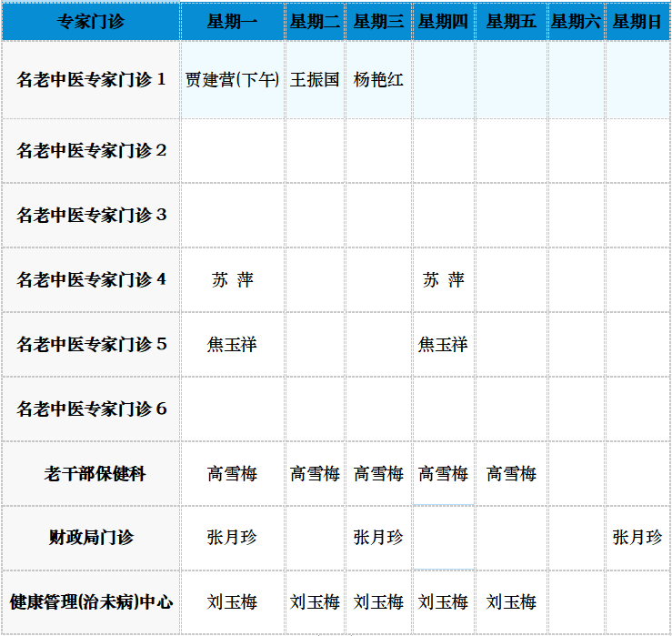The width and height of the screenshot is (672, 636).
Task: Select doctor 杨艳红 on Wednesday
Action: tap(378, 80)
